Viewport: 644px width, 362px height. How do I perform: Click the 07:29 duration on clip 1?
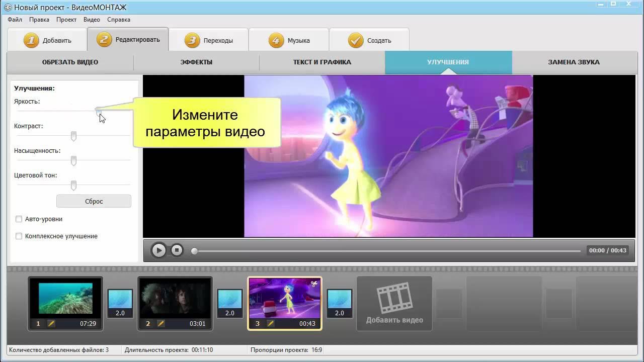(x=88, y=324)
